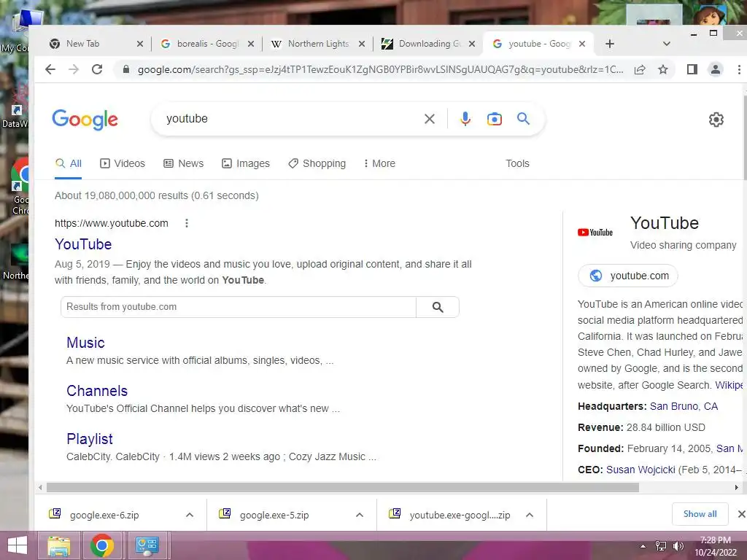The height and width of the screenshot is (560, 747).
Task: Select the Images filter
Action: [x=246, y=163]
